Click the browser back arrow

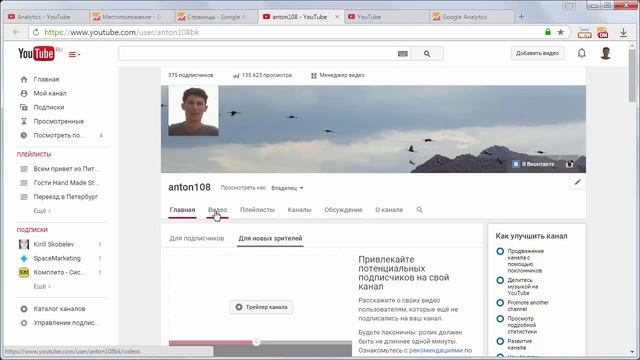16,32
